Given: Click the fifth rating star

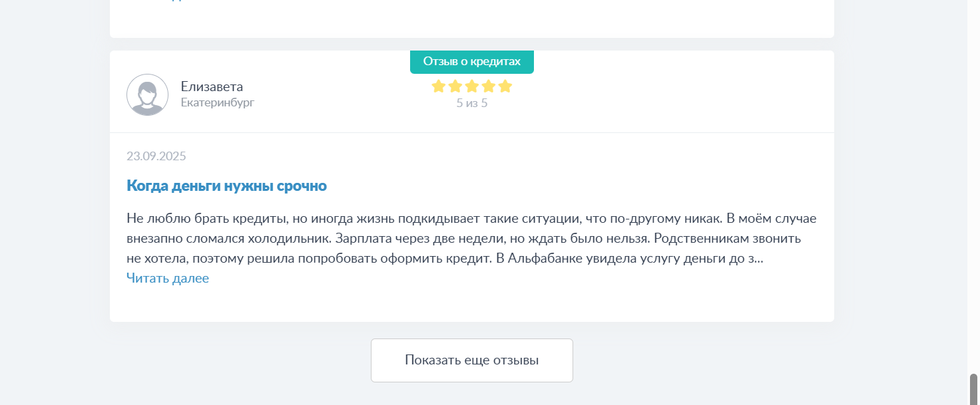Looking at the screenshot, I should coord(505,86).
